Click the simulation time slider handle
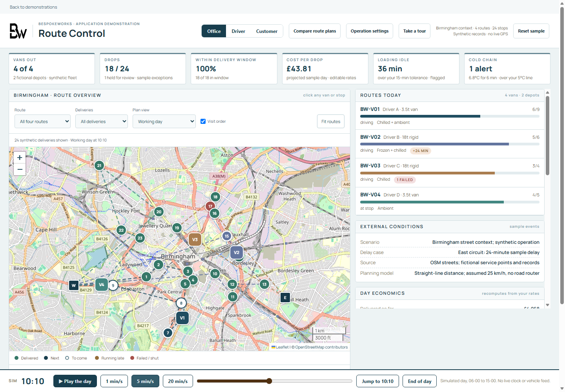Image resolution: width=565 pixels, height=392 pixels. pos(269,381)
